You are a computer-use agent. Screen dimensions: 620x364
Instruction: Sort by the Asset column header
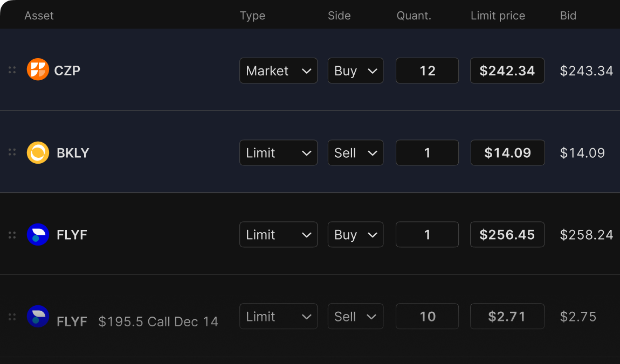point(39,16)
